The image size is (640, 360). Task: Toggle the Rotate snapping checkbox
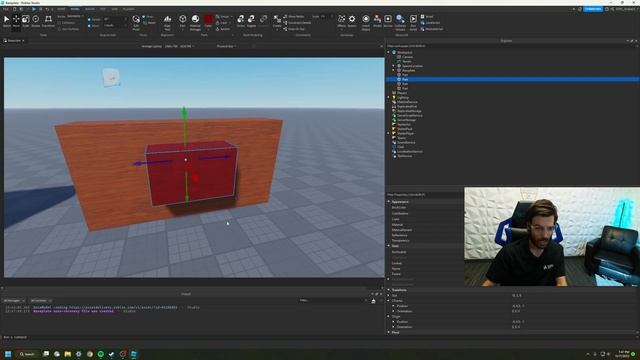click(89, 19)
